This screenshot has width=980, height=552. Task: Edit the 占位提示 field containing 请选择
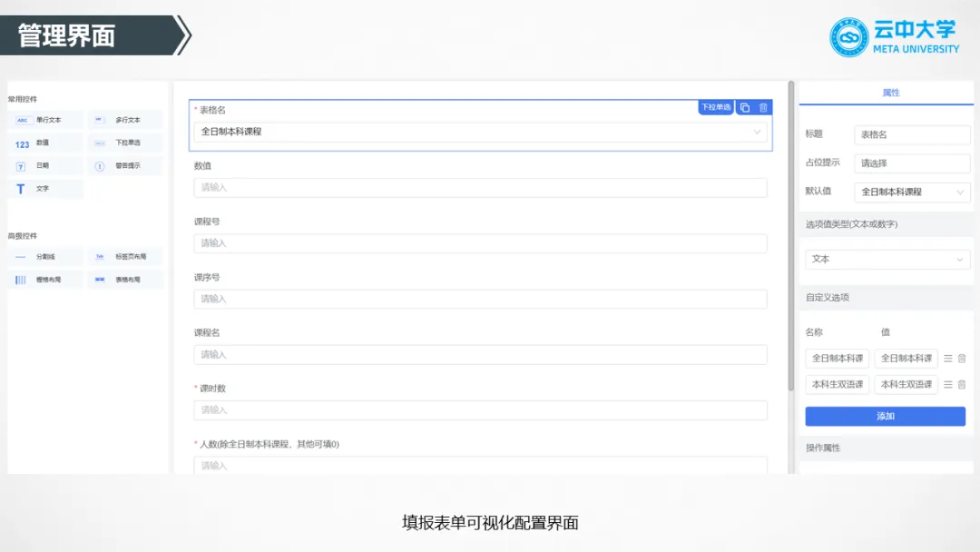(912, 163)
